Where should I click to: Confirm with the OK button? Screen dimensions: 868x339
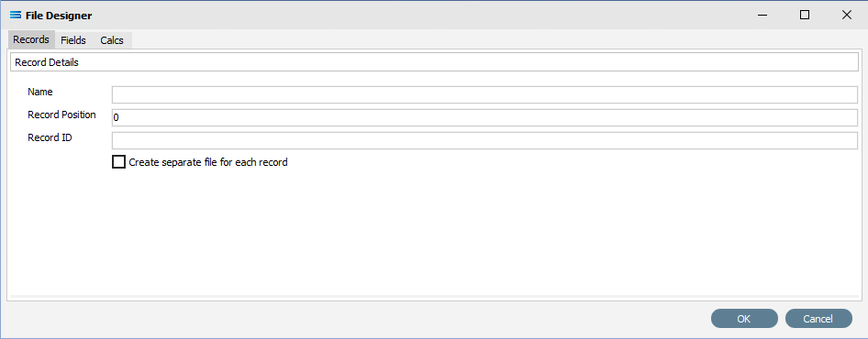(x=744, y=319)
